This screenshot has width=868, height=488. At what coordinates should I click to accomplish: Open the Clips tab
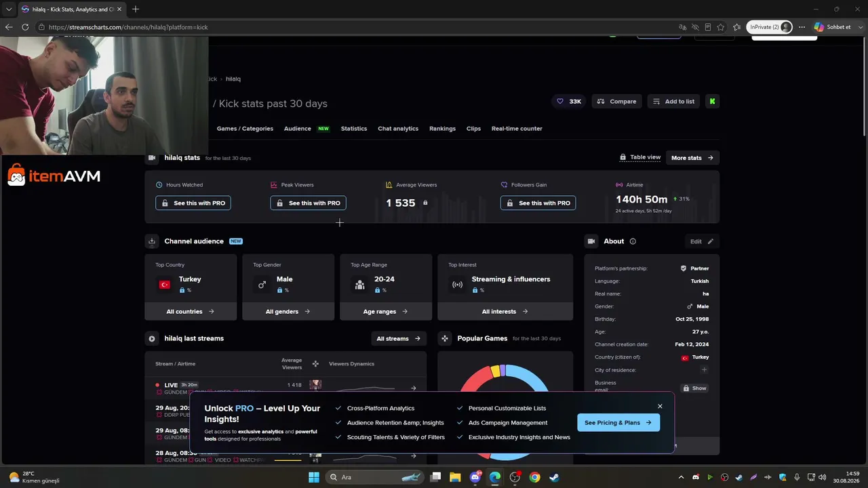pyautogui.click(x=473, y=129)
